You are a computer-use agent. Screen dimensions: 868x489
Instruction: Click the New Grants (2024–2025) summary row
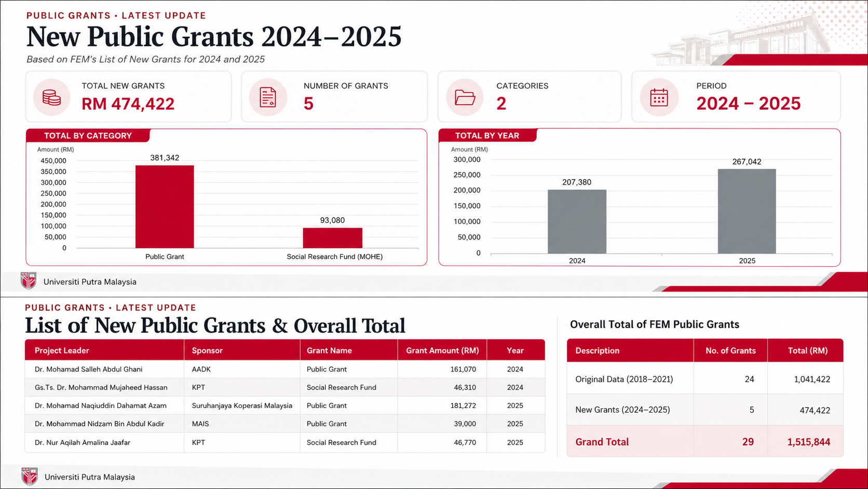click(x=705, y=409)
